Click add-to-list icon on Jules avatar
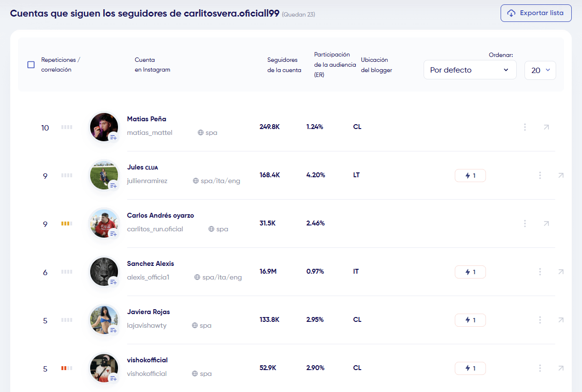582x392 pixels. tap(113, 186)
